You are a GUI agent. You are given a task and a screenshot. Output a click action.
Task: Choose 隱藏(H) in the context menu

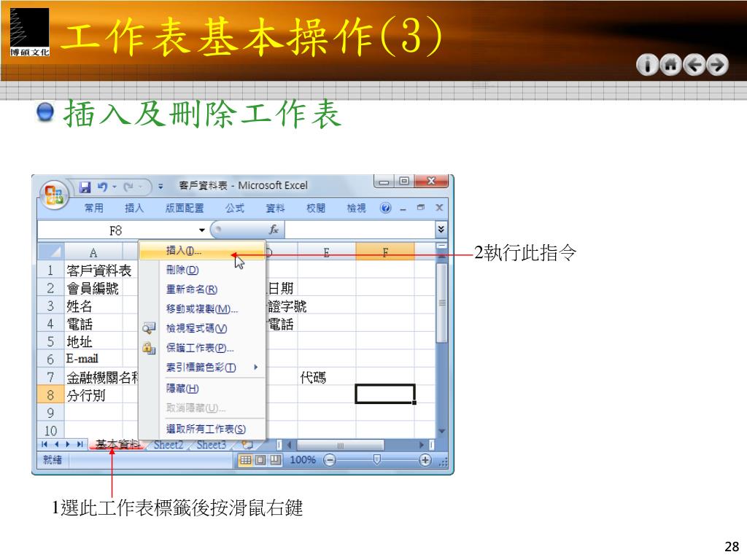coord(202,389)
